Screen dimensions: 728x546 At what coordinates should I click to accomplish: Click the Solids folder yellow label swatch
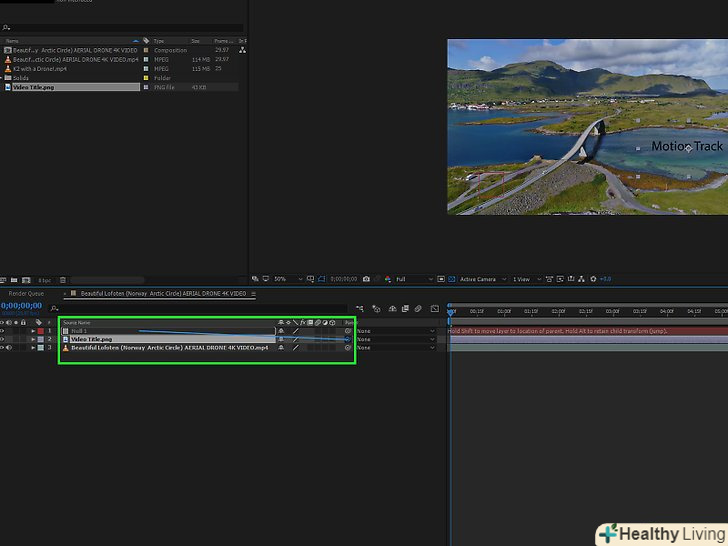(147, 77)
